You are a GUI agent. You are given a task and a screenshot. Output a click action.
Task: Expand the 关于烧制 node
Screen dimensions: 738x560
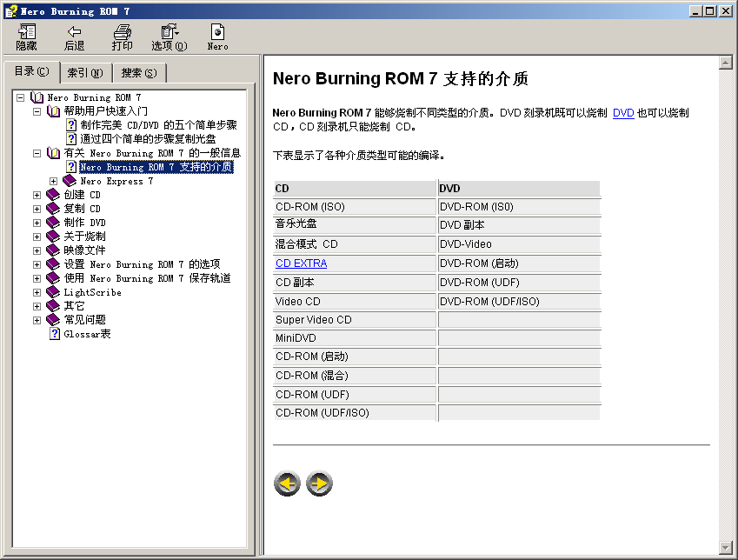tap(37, 237)
